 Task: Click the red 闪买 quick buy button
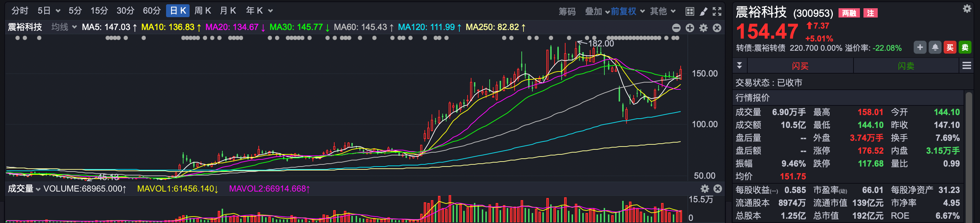800,66
